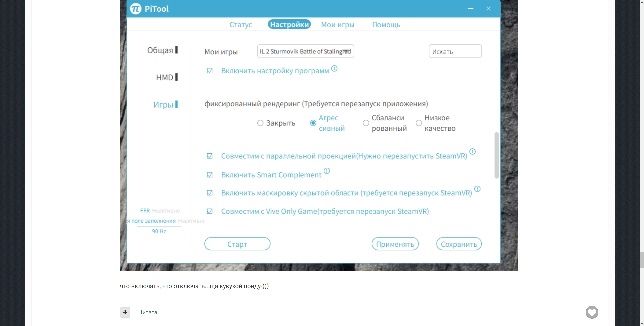
Task: Click info icon beside hidden area mask option
Action: (477, 189)
